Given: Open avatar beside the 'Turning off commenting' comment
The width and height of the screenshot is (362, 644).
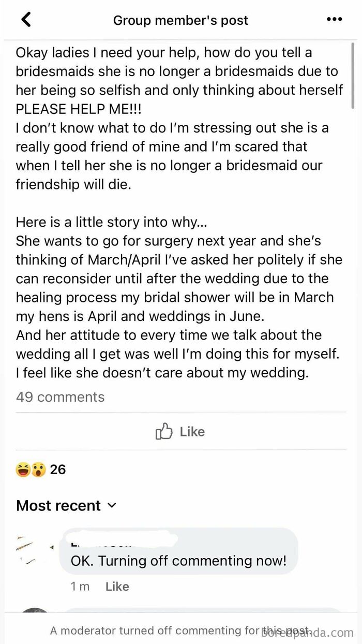Looking at the screenshot, I should tap(34, 550).
